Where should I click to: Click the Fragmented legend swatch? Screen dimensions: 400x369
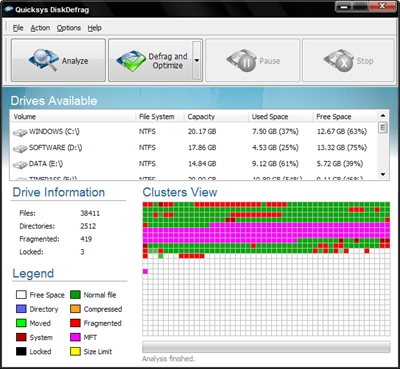[75, 323]
